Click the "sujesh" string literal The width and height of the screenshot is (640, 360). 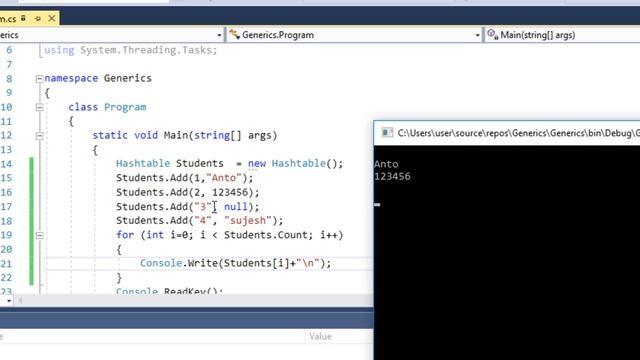(x=248, y=221)
